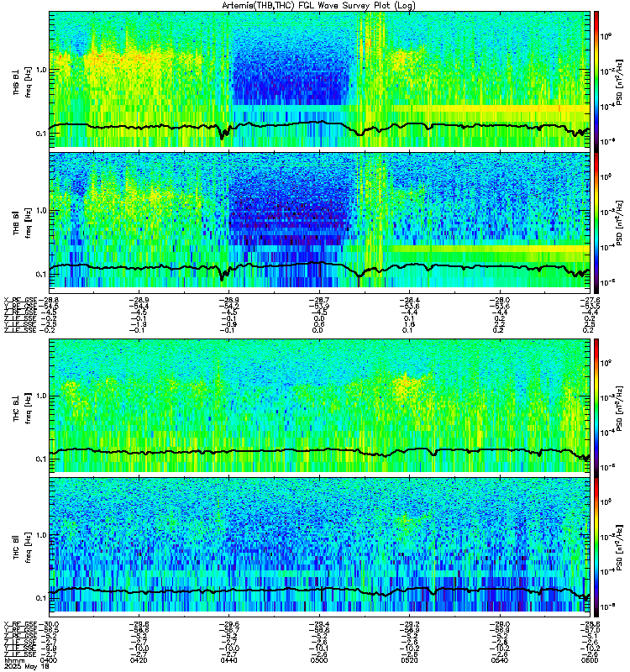Viewport: 630px width, 672px height.
Task: Click the X_RE_GSE value '-29.6'
Action: click(228, 624)
